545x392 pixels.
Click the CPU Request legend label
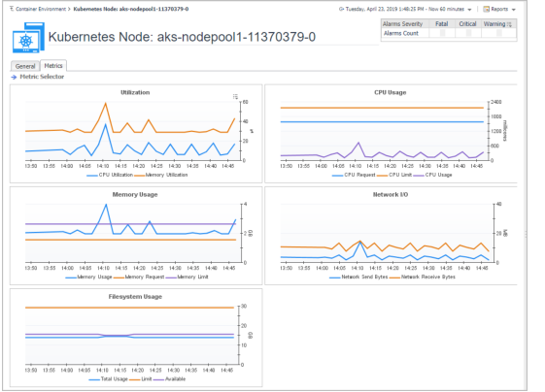(359, 175)
